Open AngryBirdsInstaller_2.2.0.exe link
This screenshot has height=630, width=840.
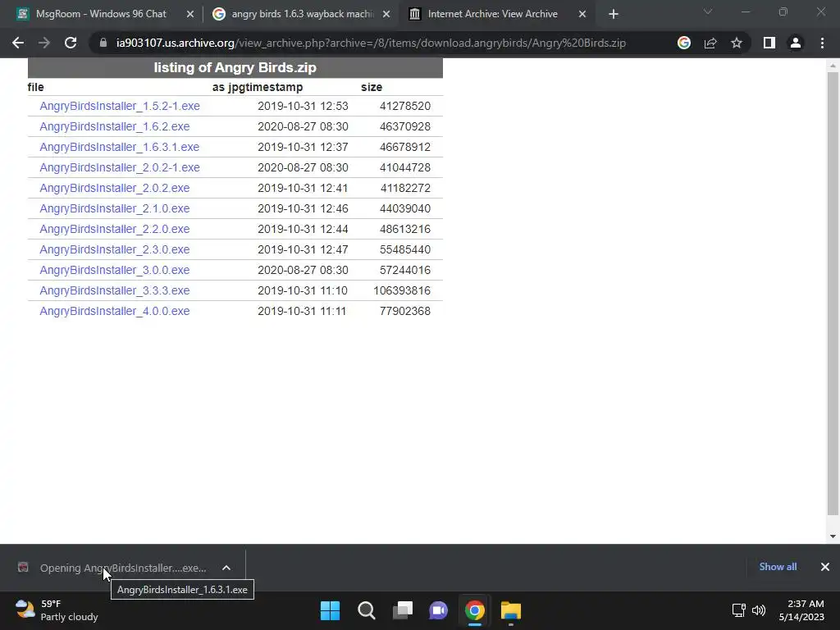tap(115, 229)
